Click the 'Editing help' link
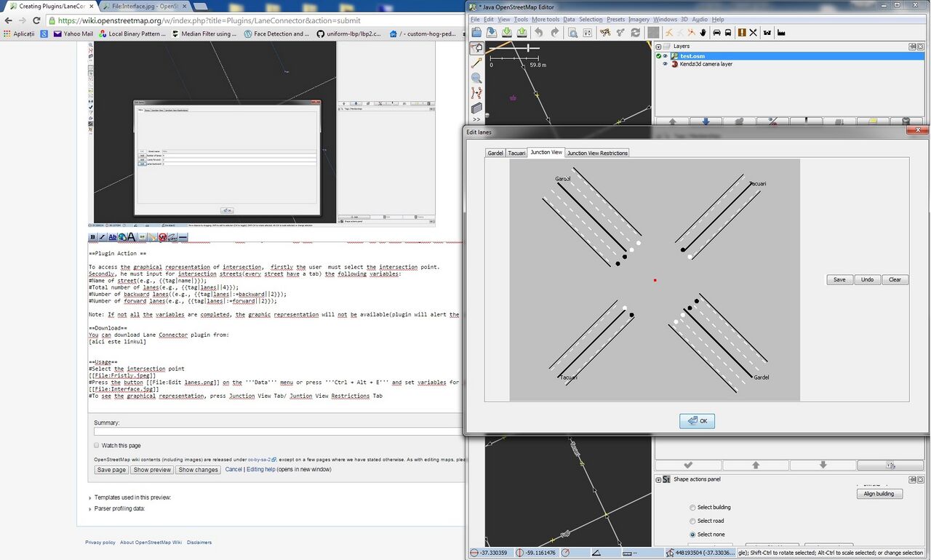Image resolution: width=931 pixels, height=560 pixels. tap(260, 470)
